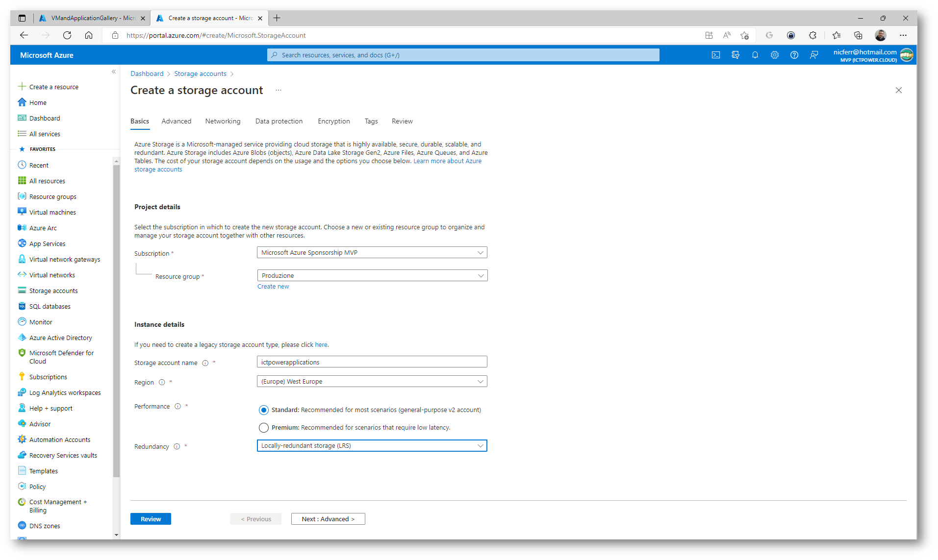This screenshot has width=938, height=560.
Task: Open All services in the sidebar
Action: coord(45,134)
